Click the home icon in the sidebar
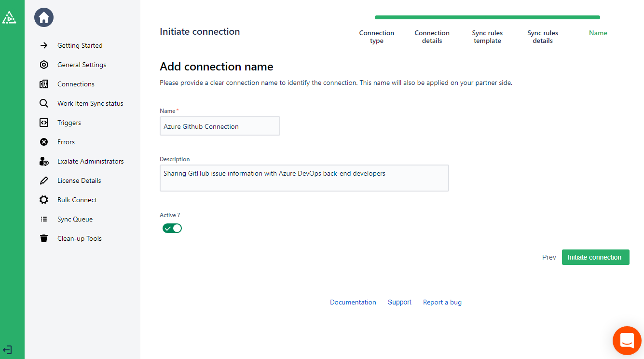 44,18
